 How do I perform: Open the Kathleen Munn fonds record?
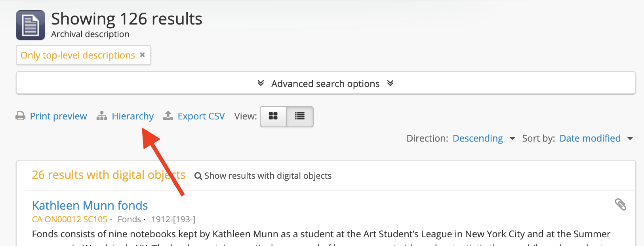point(90,206)
